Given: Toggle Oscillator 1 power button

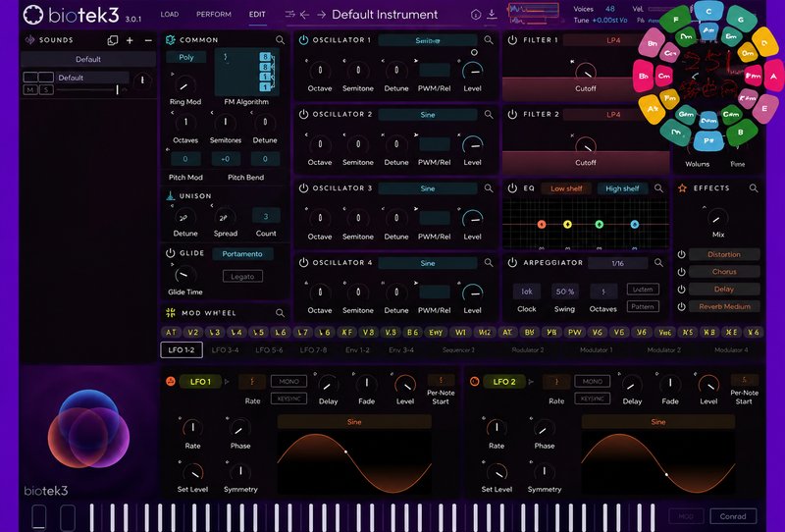Looking at the screenshot, I should click(303, 40).
